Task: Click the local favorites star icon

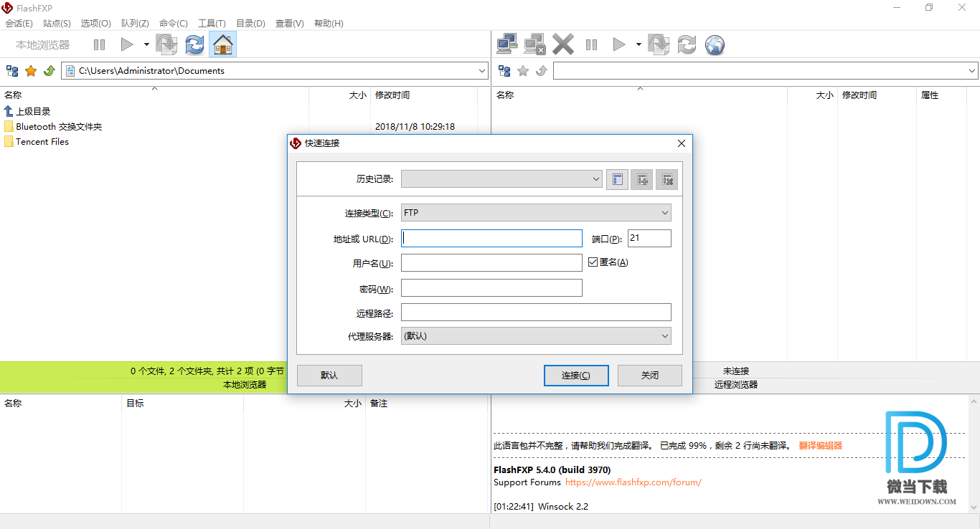Action: tap(31, 71)
